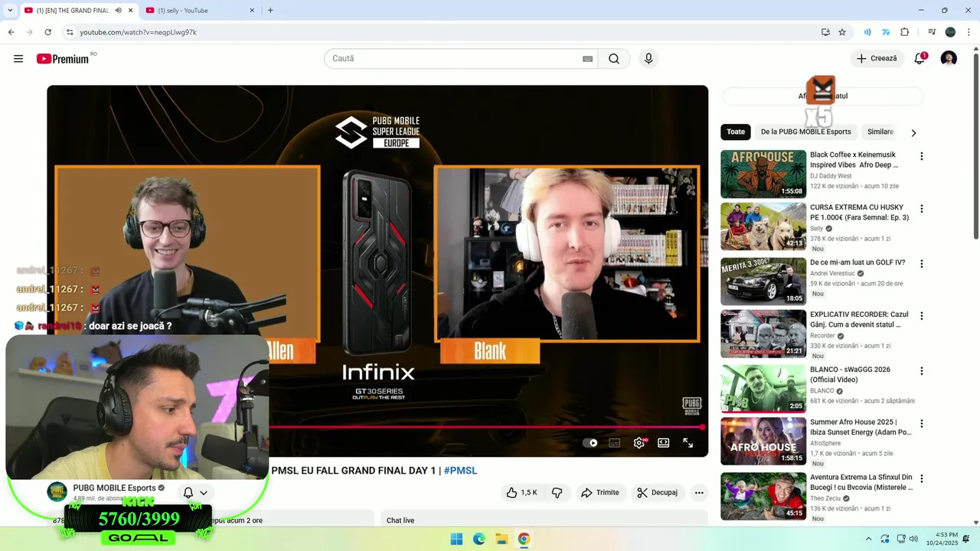Open YouTube notifications bell

tap(920, 59)
